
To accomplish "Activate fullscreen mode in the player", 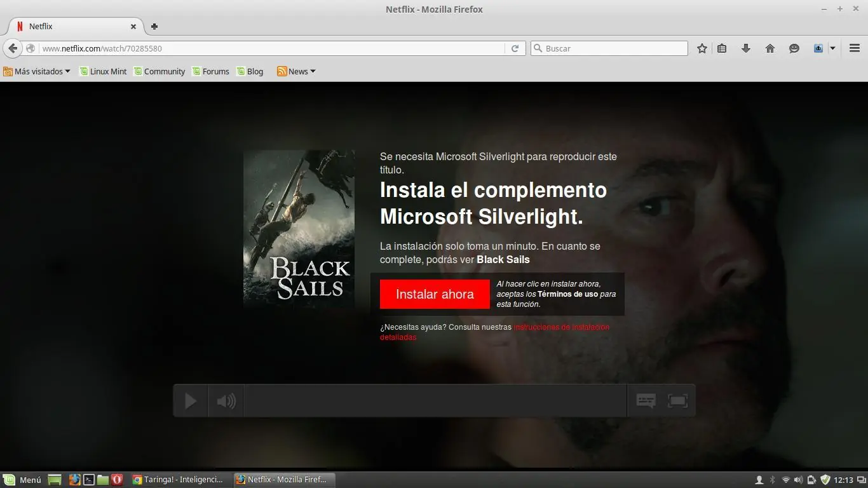I will tap(677, 400).
